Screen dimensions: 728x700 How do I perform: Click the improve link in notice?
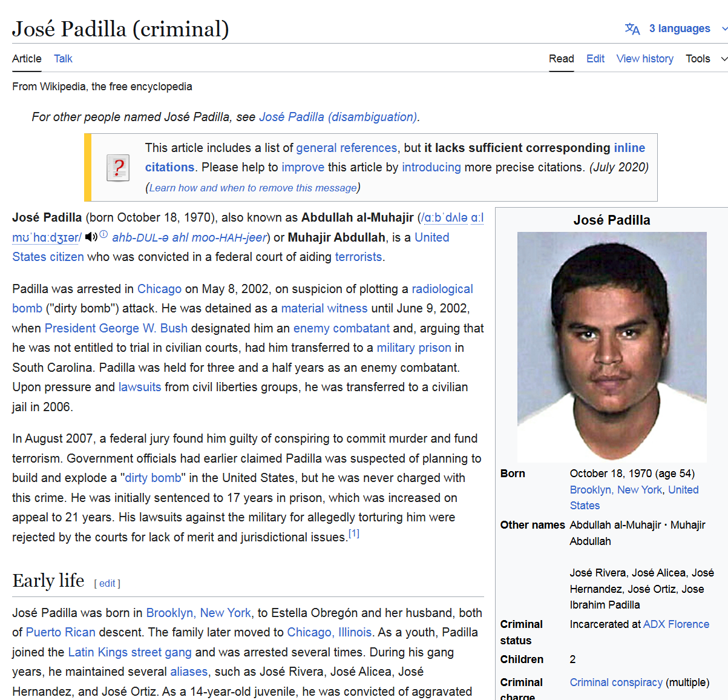point(303,167)
